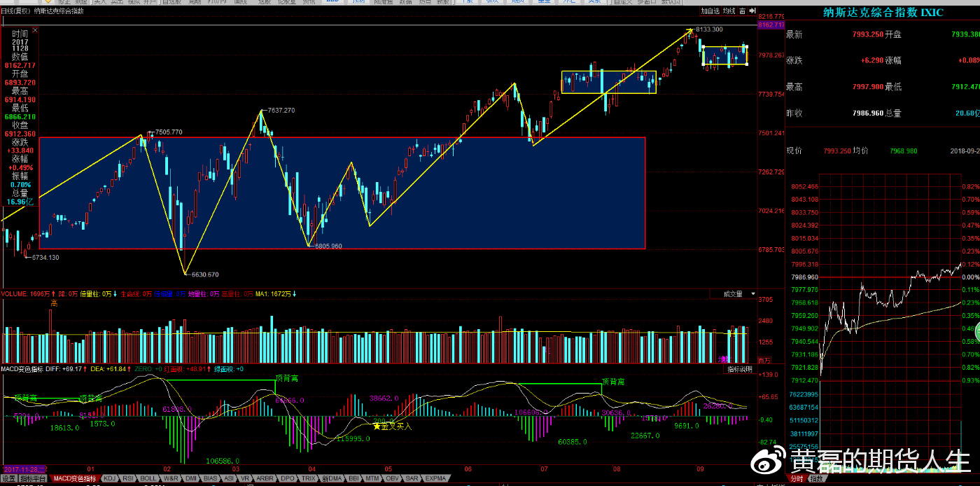Select the OBV indicator tab
This screenshot has width=980, height=486.
click(392, 479)
